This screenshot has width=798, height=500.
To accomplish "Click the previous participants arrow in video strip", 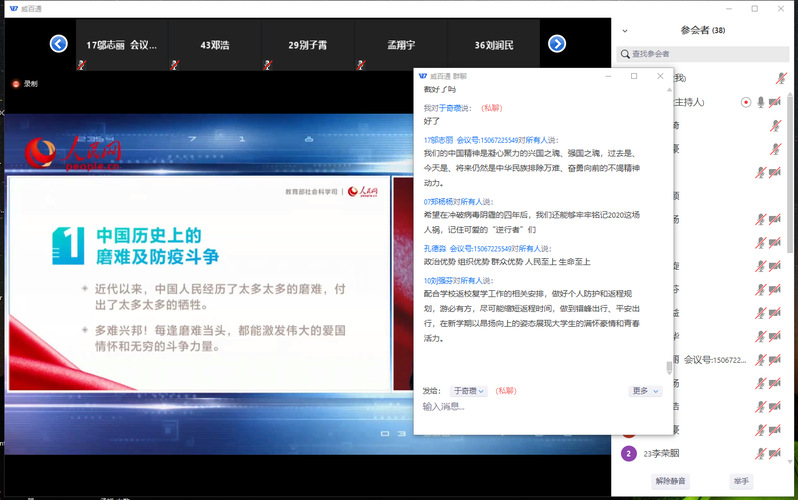I will pyautogui.click(x=58, y=44).
